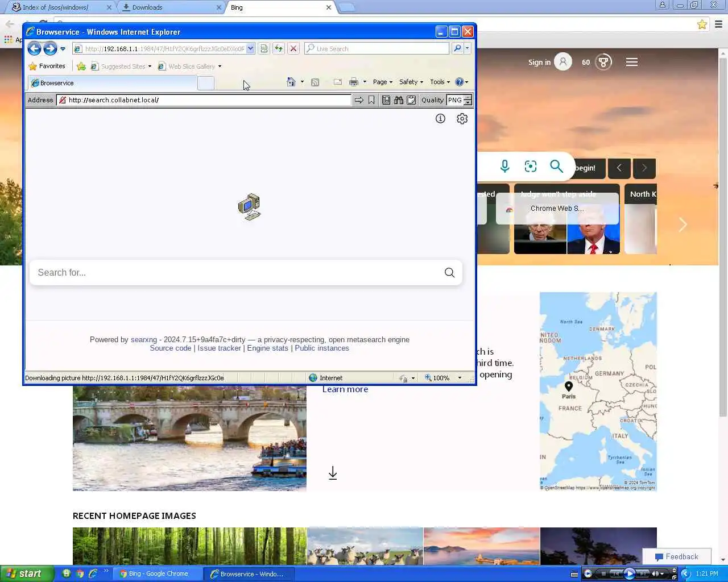The height and width of the screenshot is (582, 728).
Task: Click the Bing Feedback button
Action: click(677, 557)
